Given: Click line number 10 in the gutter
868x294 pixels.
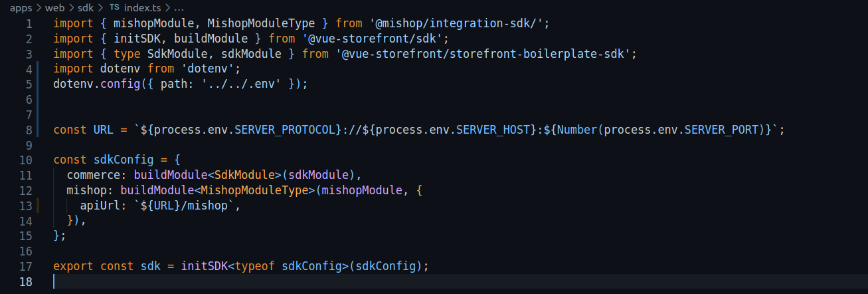Looking at the screenshot, I should [x=26, y=160].
